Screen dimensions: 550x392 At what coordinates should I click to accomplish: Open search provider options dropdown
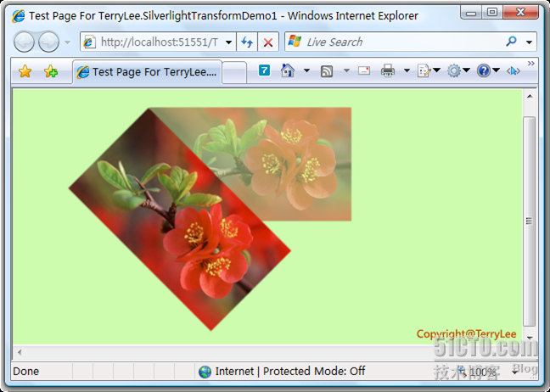pos(530,42)
